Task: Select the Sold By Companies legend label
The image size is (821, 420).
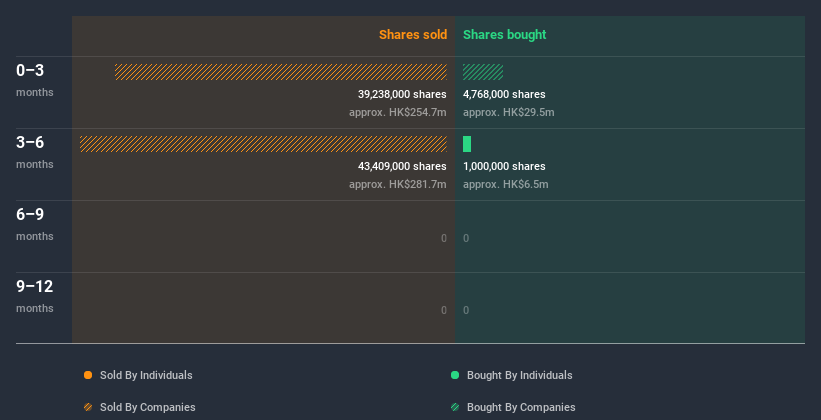Action: 148,407
